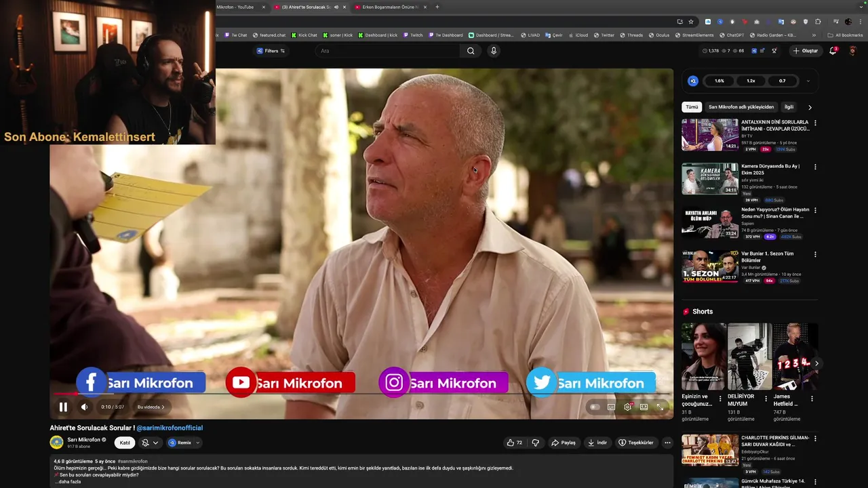Expand the Remix dropdown arrow
The width and height of the screenshot is (868, 488).
click(197, 443)
